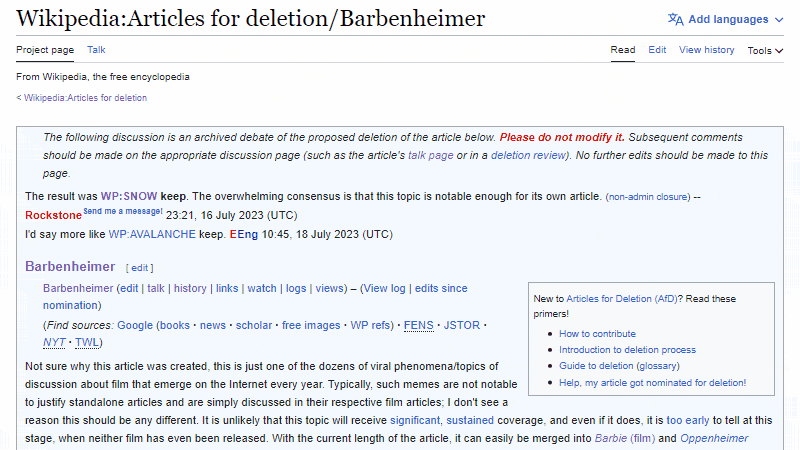Select the Project page tab
This screenshot has width=800, height=450.
45,49
